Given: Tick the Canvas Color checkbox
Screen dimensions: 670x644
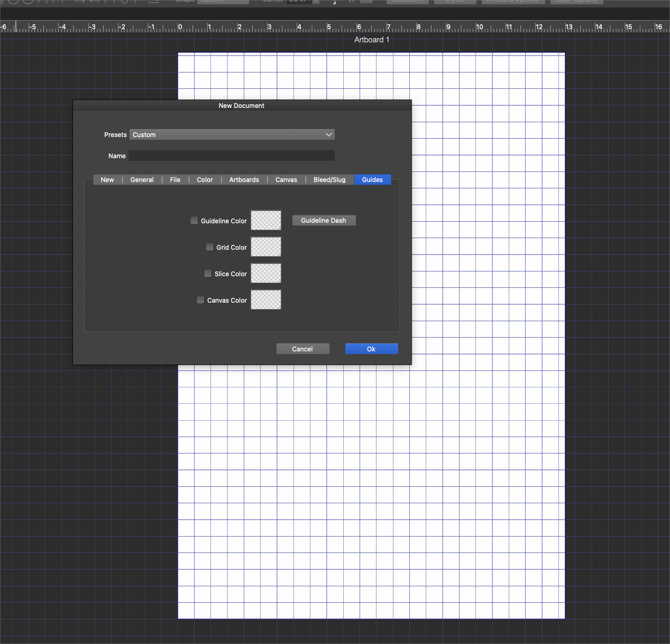Looking at the screenshot, I should tap(200, 300).
